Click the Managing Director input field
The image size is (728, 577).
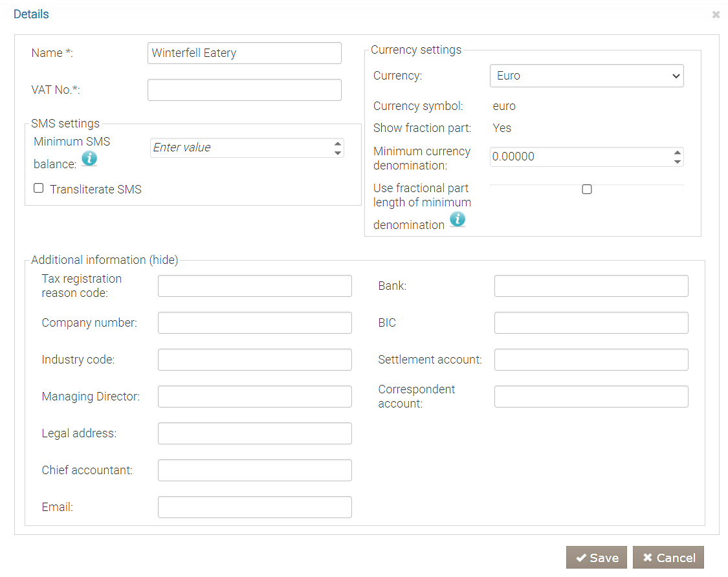coord(254,397)
